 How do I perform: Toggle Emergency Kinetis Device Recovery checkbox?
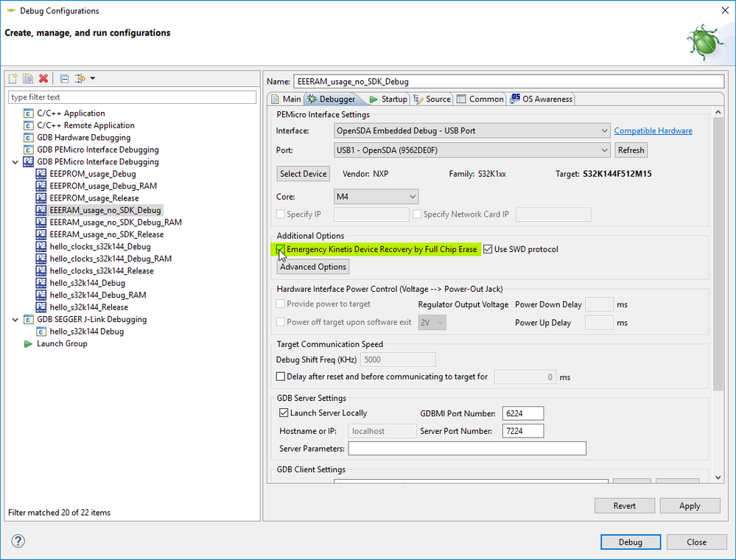[281, 249]
